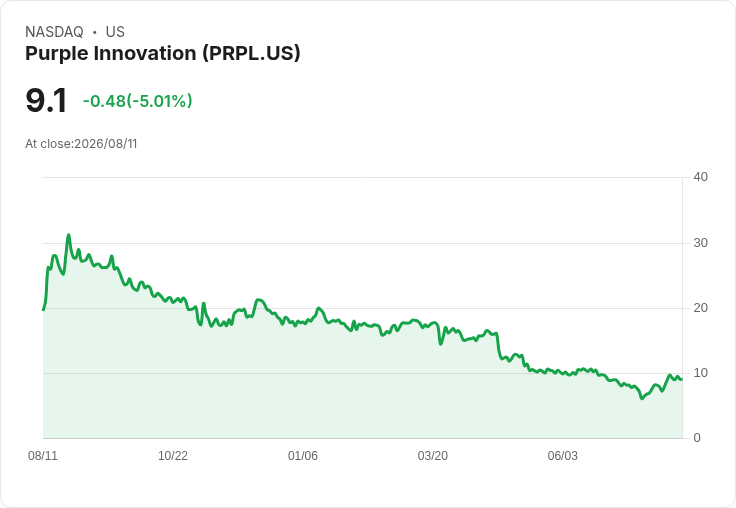Click the US market label

click(x=115, y=32)
